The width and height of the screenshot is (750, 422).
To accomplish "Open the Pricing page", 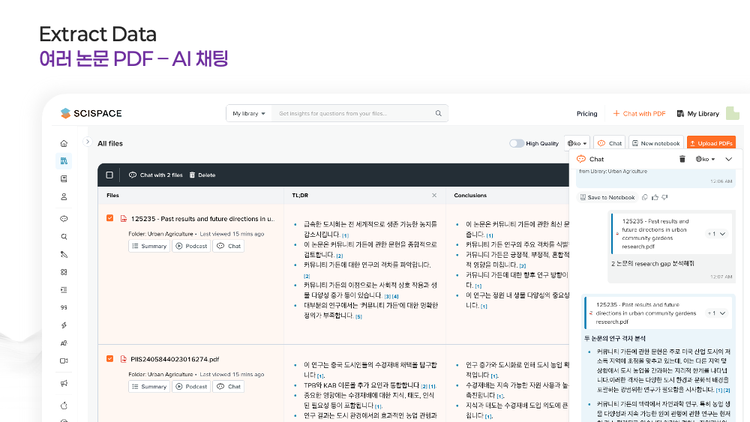I will click(x=586, y=114).
